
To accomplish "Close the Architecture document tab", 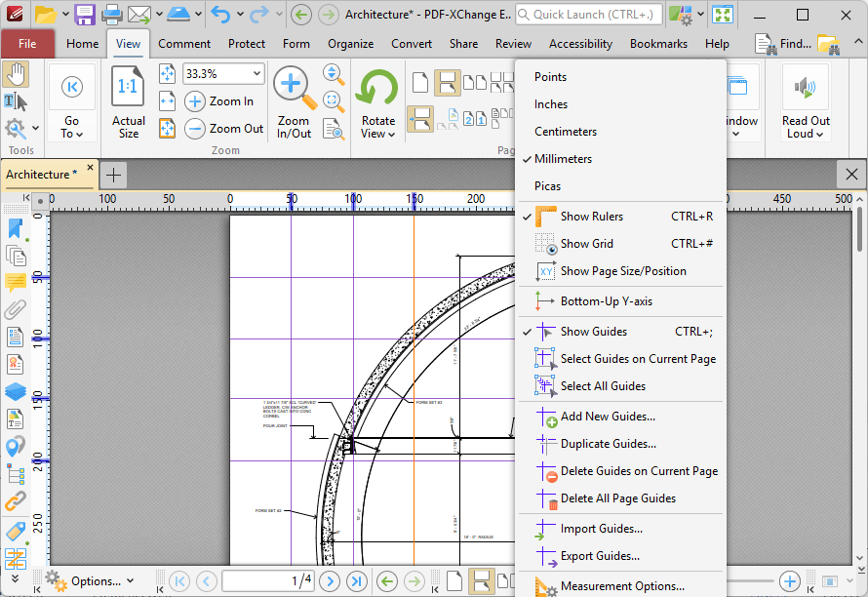I will coord(91,167).
